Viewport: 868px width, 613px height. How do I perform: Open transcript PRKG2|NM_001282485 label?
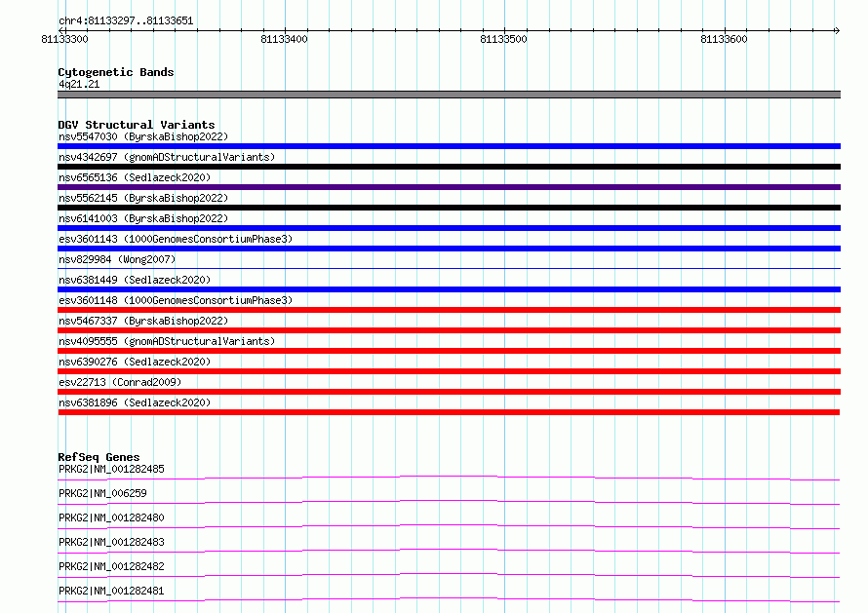click(x=111, y=469)
